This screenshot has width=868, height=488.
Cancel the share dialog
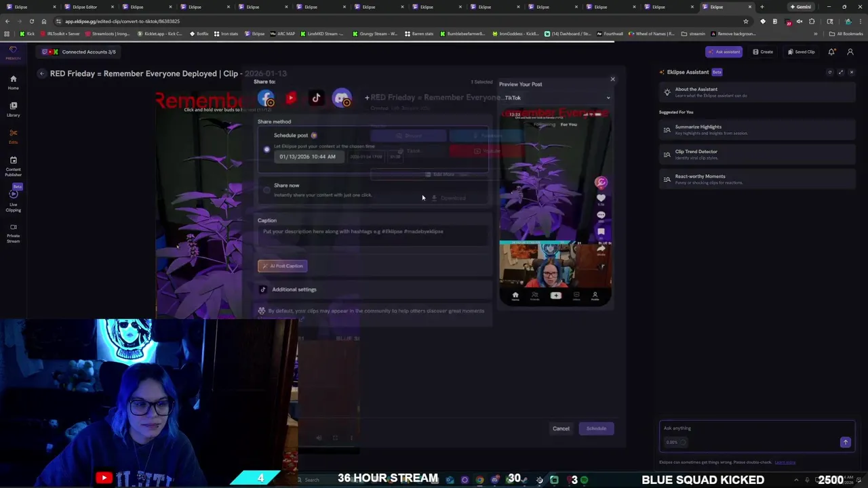point(561,428)
